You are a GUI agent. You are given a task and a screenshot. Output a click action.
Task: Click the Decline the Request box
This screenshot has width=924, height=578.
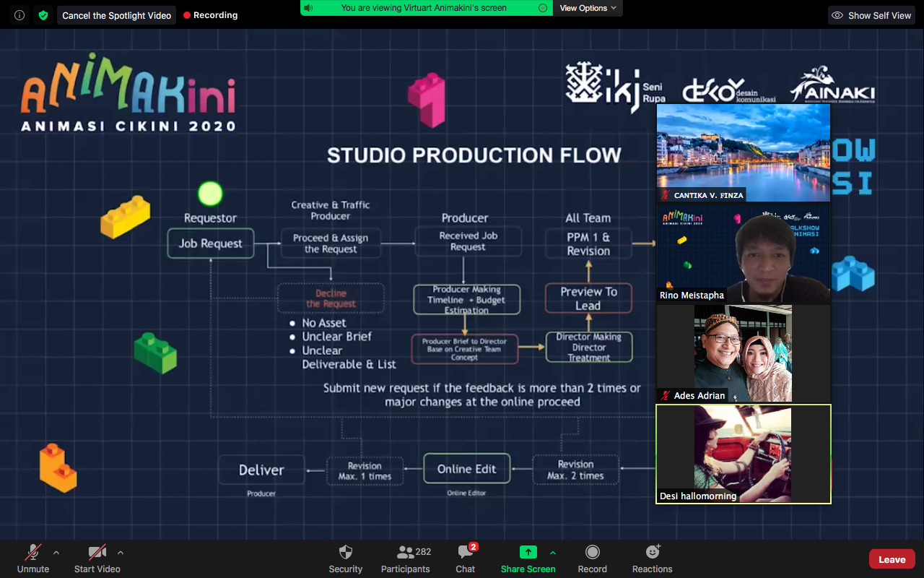(331, 298)
